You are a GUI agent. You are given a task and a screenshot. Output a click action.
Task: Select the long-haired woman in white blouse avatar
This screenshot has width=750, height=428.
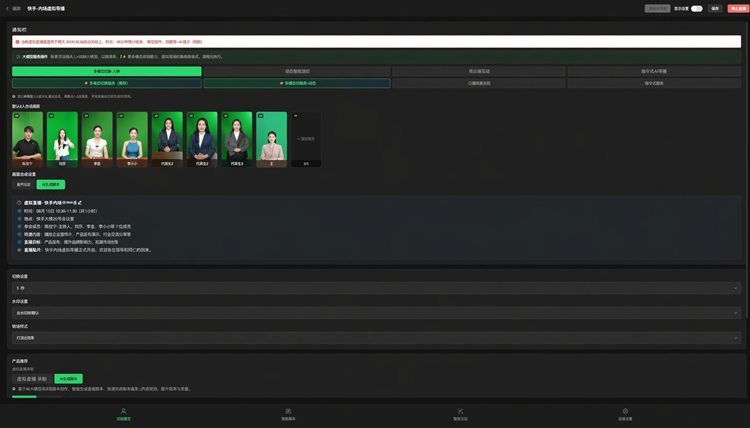[x=62, y=140]
